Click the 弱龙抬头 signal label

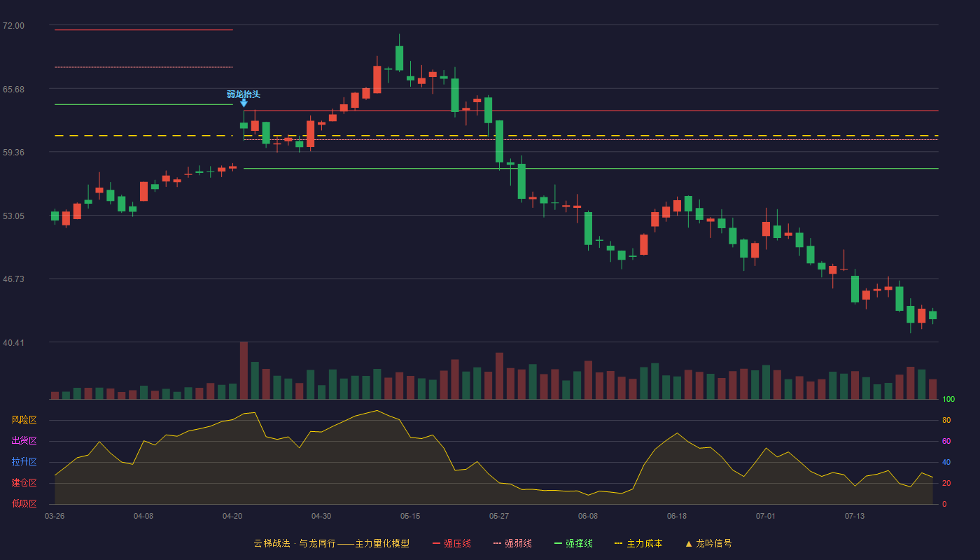coord(244,94)
